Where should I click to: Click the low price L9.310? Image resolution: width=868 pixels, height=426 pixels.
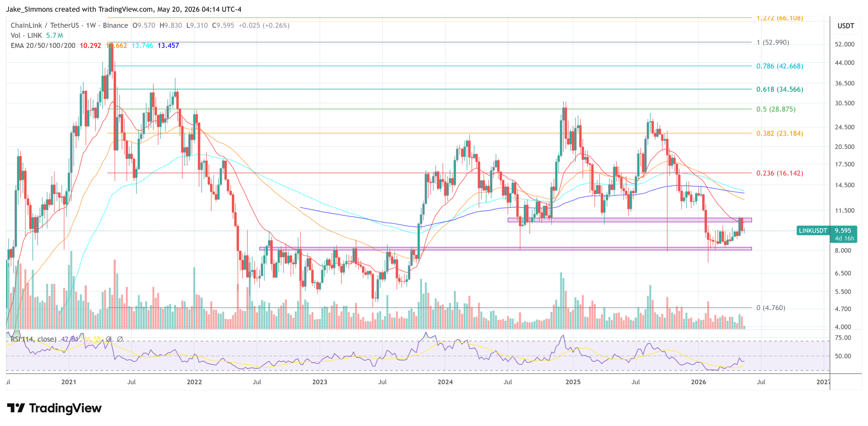(x=197, y=25)
